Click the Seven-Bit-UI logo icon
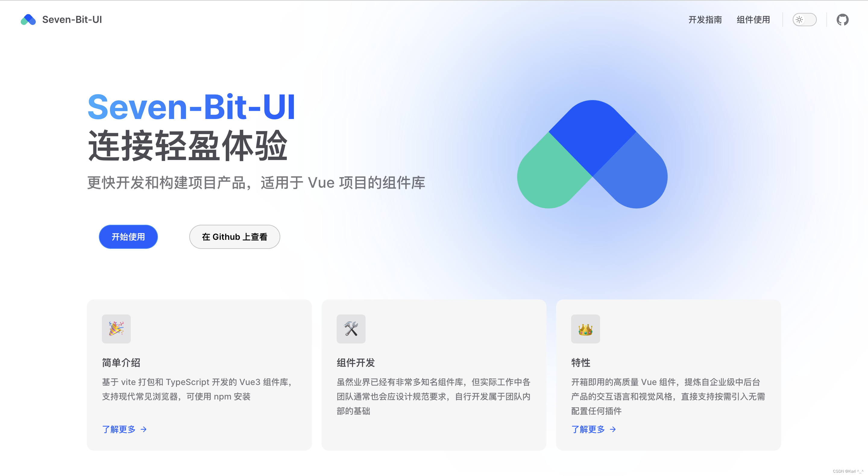Image resolution: width=868 pixels, height=476 pixels. click(x=28, y=19)
